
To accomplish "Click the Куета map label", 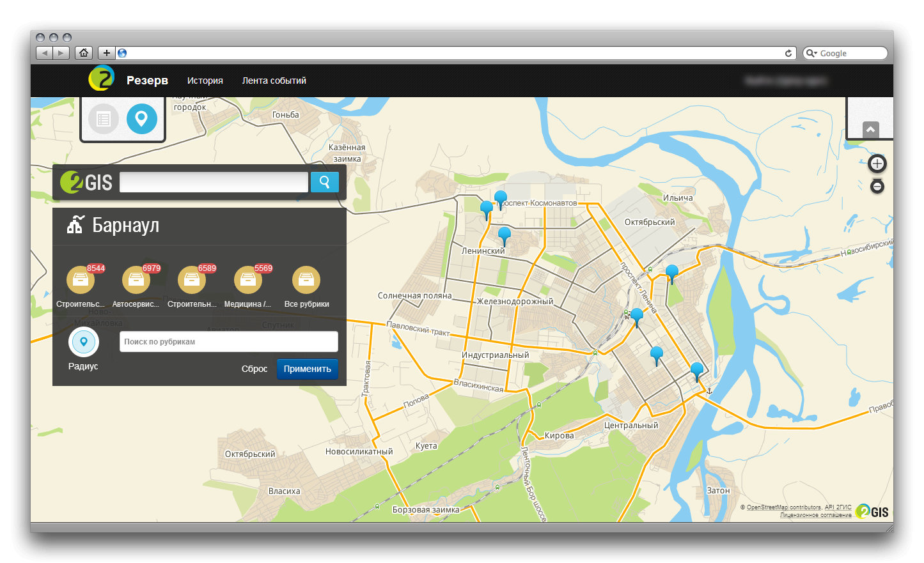I will coord(427,446).
